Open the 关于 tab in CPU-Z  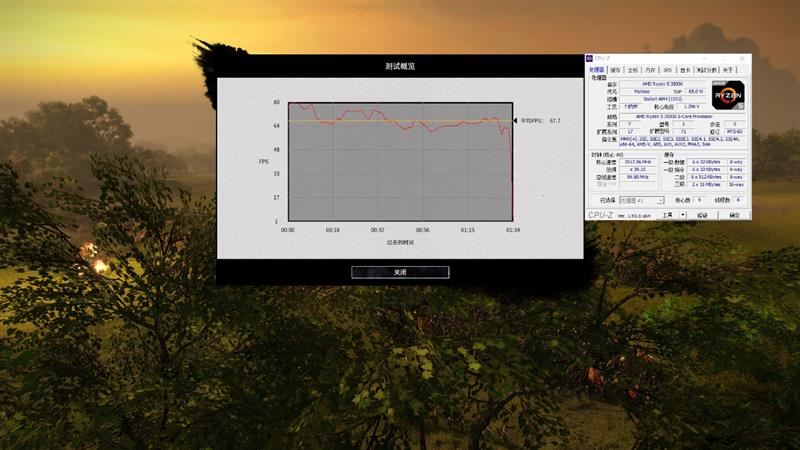pos(728,70)
